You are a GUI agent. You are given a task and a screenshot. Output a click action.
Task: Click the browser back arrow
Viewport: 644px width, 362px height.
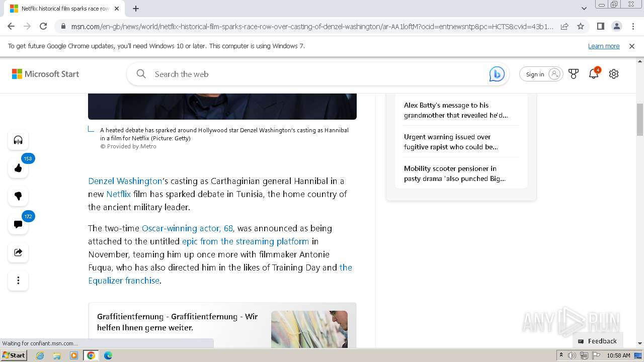(x=11, y=26)
